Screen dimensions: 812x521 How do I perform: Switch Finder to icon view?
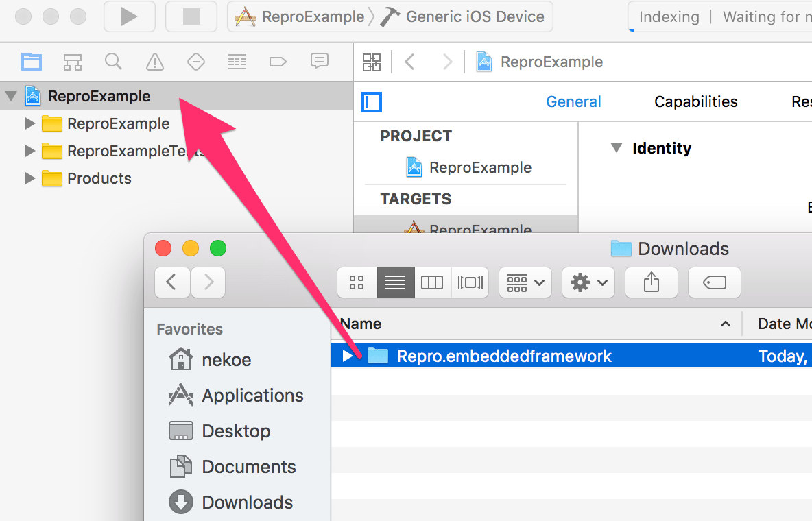point(357,282)
